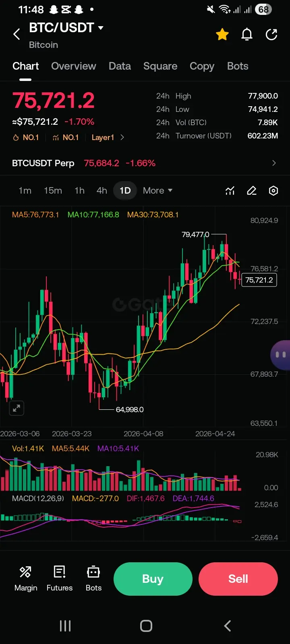Screen dimensions: 290x644
Task: Toggle the yellow favorite star
Action: click(222, 35)
